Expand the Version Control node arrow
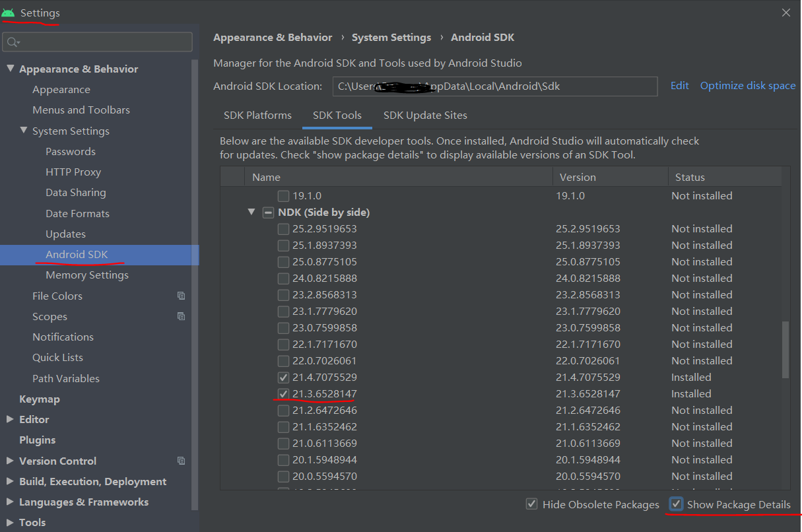This screenshot has width=802, height=532. pyautogui.click(x=10, y=461)
